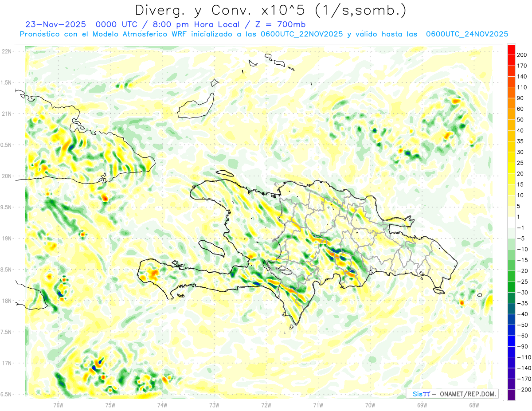
Task: Click the '22N' latitude label
Action: tap(7, 51)
